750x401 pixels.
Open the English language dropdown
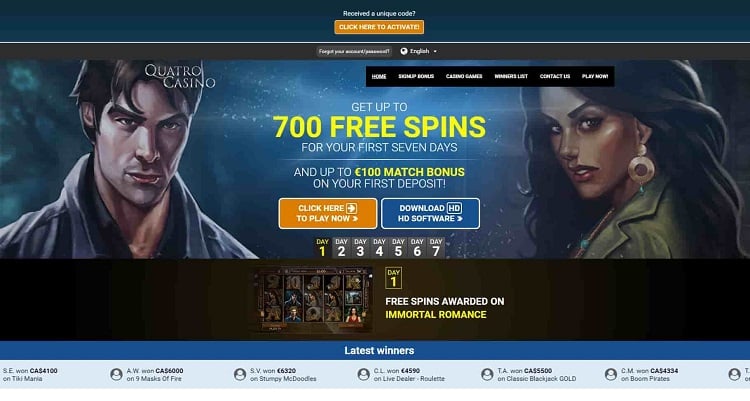tap(419, 51)
